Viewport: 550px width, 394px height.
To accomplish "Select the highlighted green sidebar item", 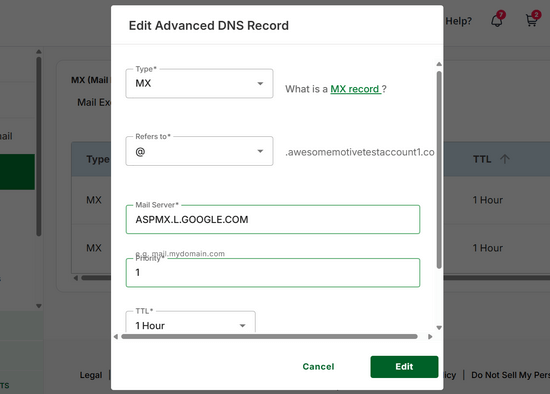I will click(17, 172).
